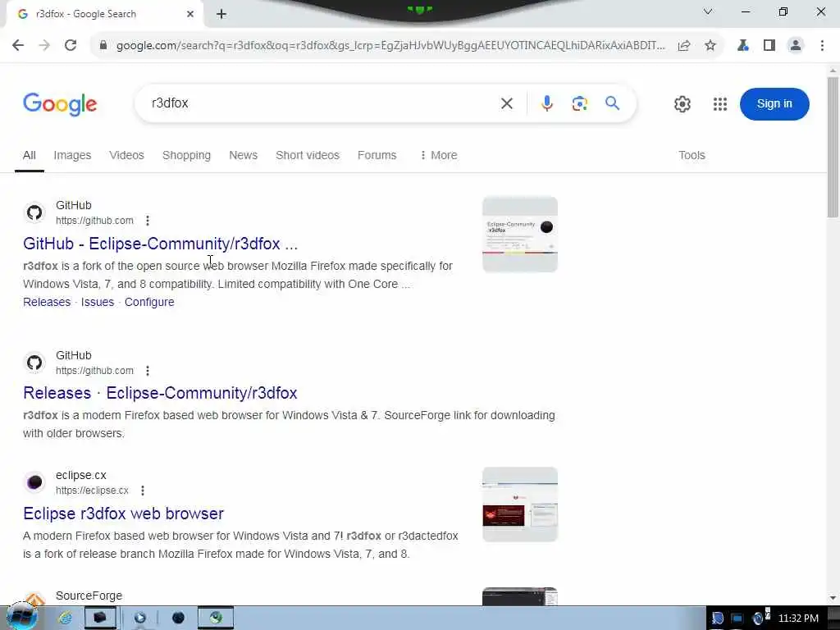Switch to News results

[243, 155]
